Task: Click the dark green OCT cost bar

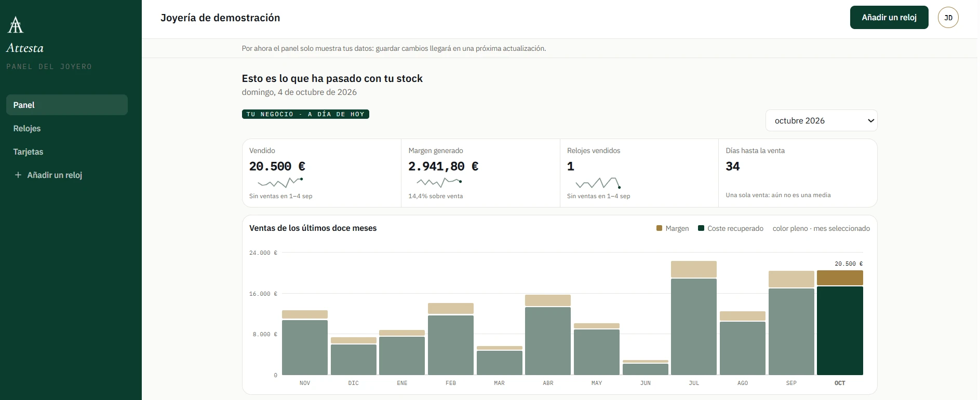Action: [x=840, y=330]
